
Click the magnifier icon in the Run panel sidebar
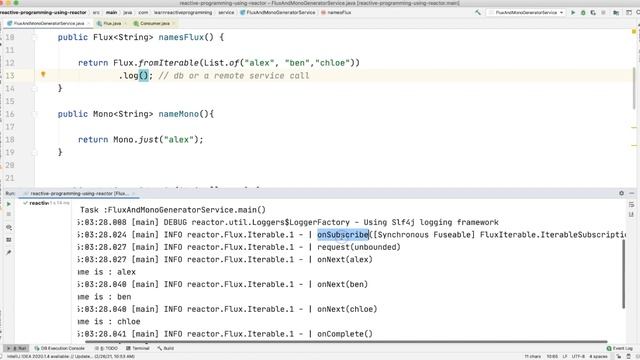(9, 228)
